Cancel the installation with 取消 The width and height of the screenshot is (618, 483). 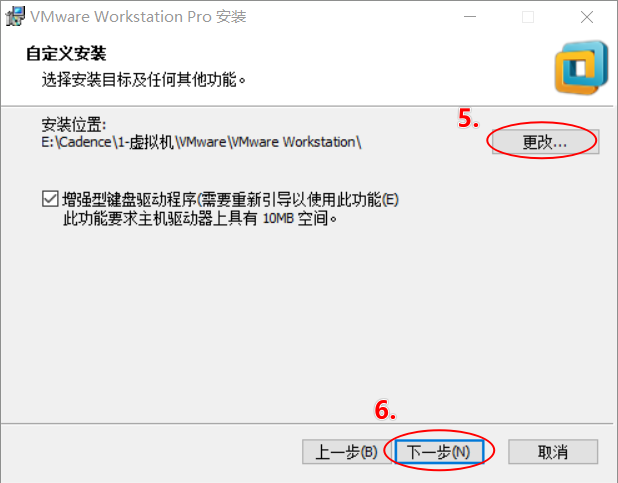coord(553,451)
